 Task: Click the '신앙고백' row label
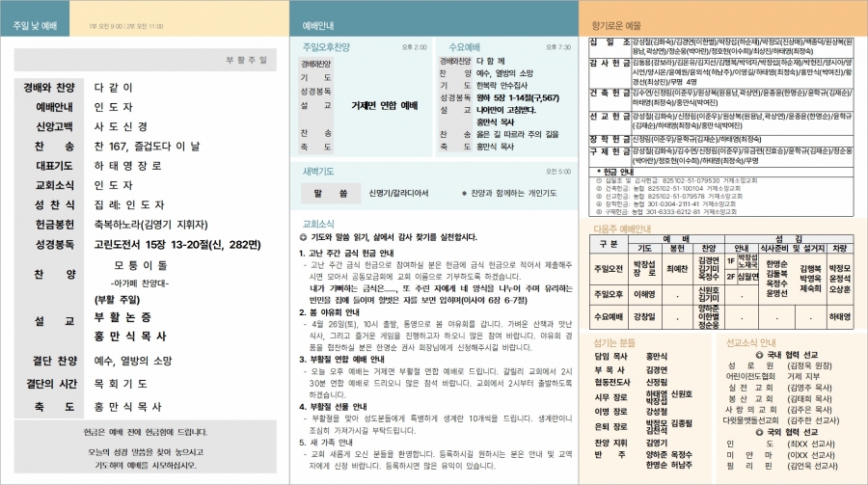[x=54, y=126]
